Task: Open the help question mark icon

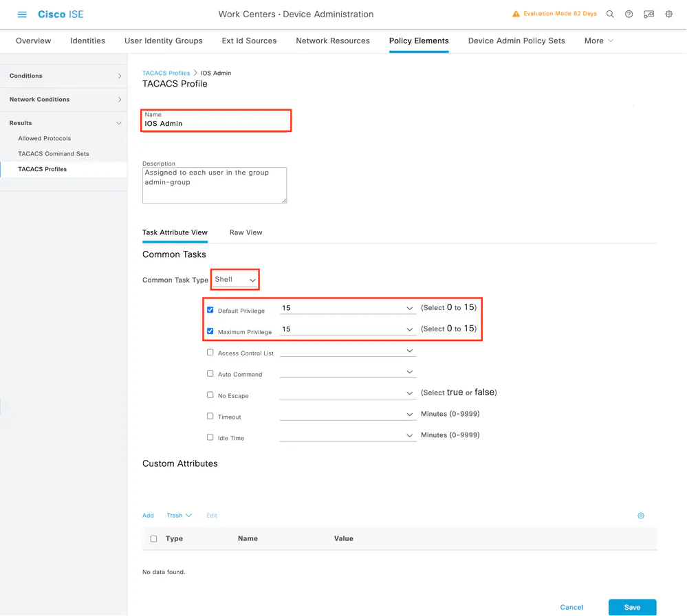Action: [629, 14]
